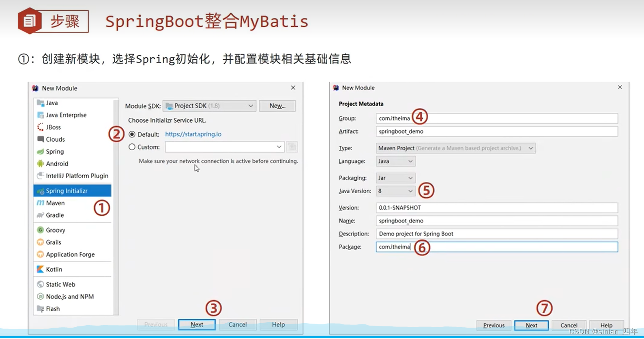644x339 pixels.
Task: Click module type list scrollbar
Action: 116,207
